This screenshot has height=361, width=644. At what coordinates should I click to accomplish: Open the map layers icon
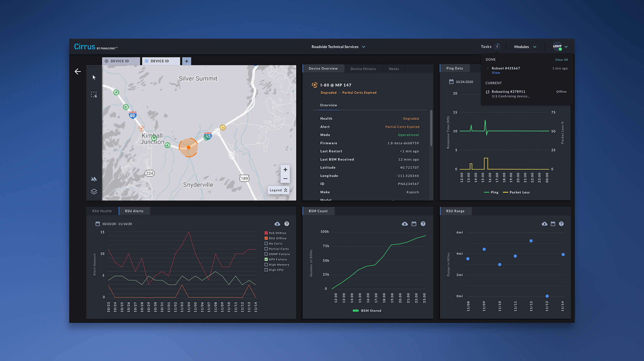(x=94, y=192)
